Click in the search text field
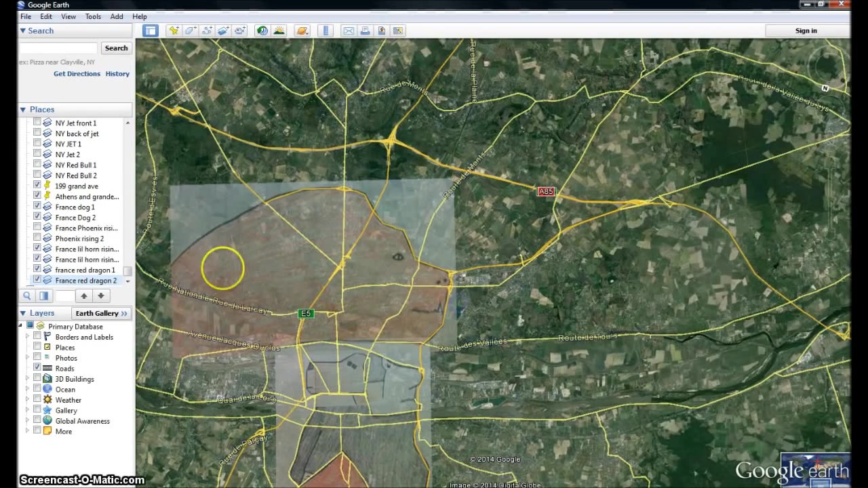This screenshot has height=488, width=868. pyautogui.click(x=59, y=48)
